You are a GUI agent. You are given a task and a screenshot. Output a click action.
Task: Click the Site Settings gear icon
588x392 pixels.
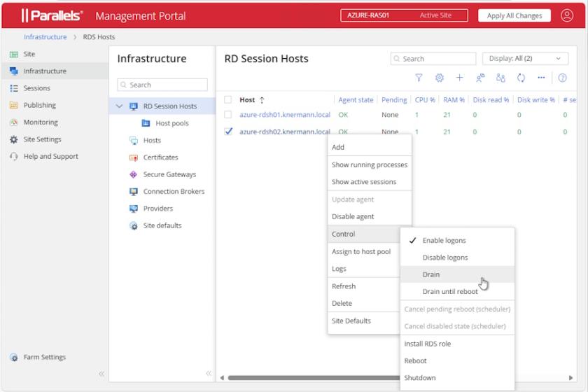tap(13, 139)
